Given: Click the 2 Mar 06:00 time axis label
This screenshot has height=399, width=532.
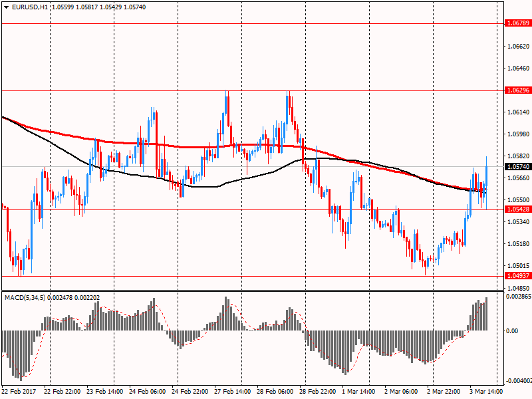Looking at the screenshot, I should (x=401, y=392).
